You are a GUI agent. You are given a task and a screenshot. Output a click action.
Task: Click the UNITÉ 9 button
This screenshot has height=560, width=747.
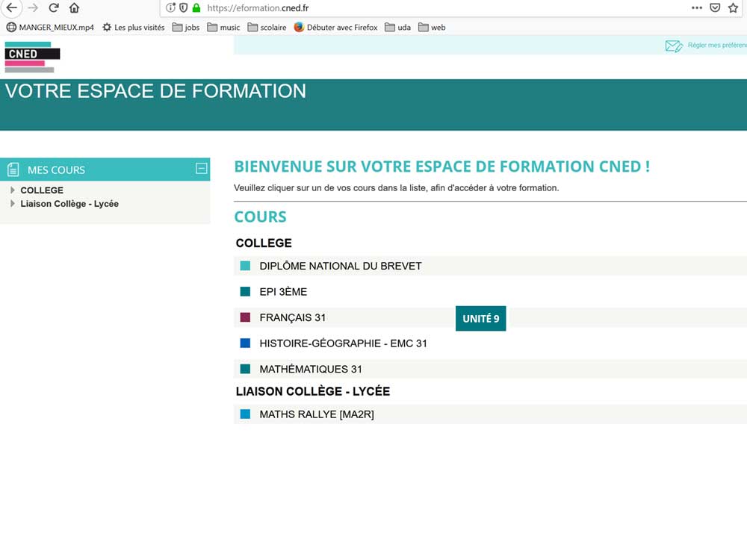[x=480, y=319]
